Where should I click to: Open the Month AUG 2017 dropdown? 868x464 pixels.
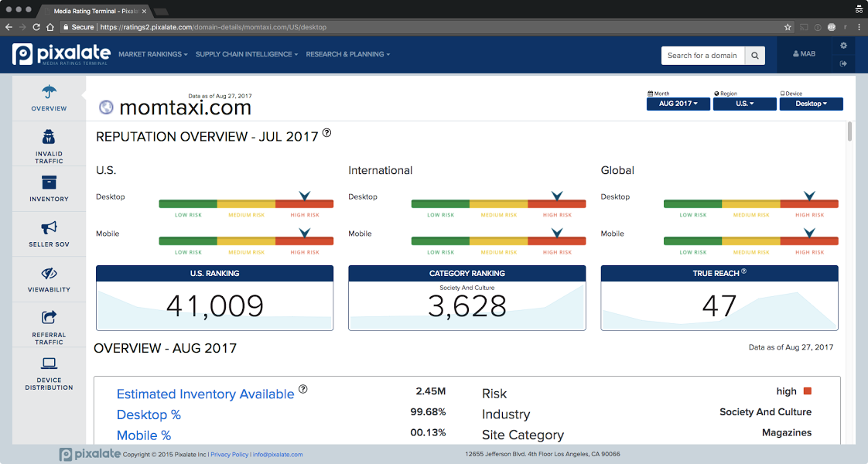[678, 104]
